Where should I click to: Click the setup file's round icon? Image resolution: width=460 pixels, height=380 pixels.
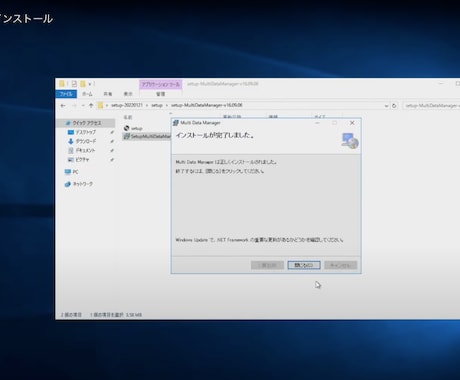(126, 128)
